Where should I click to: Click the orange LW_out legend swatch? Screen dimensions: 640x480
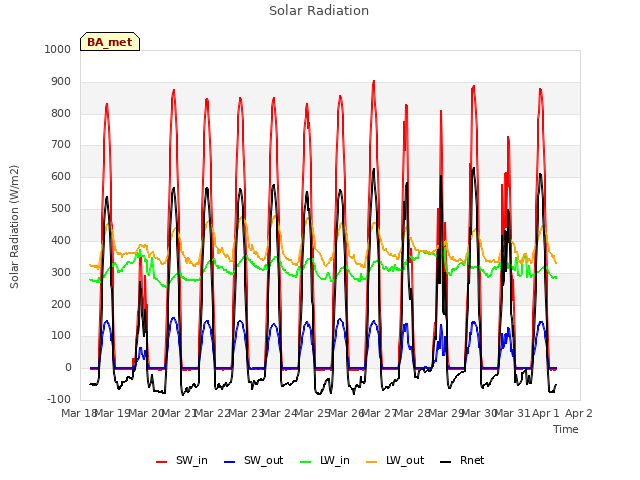[372, 462]
